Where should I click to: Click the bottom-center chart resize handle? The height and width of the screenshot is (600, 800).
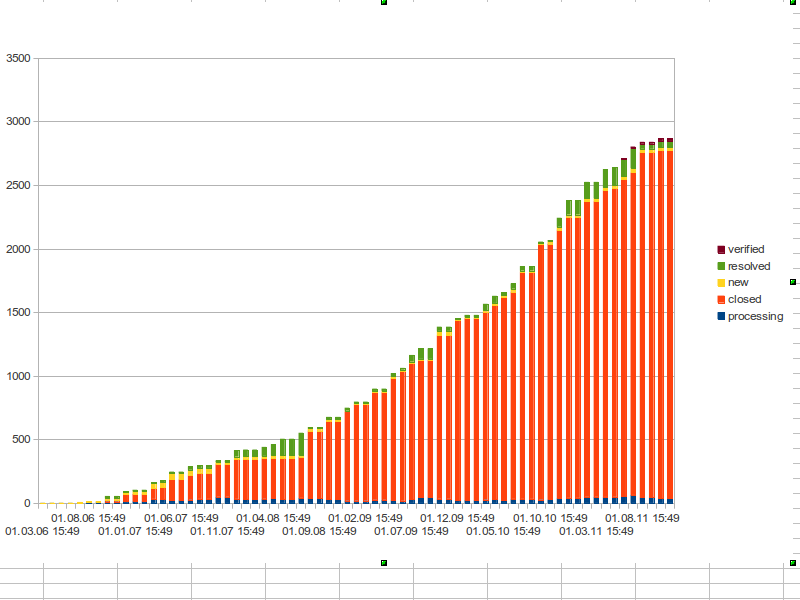click(x=383, y=564)
